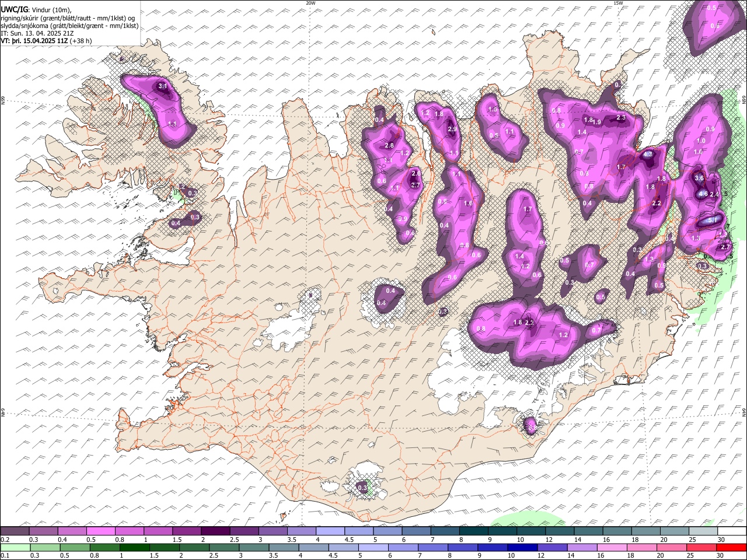Select the 2.8 precipitation value on the map
This screenshot has width=747, height=560.
click(389, 145)
